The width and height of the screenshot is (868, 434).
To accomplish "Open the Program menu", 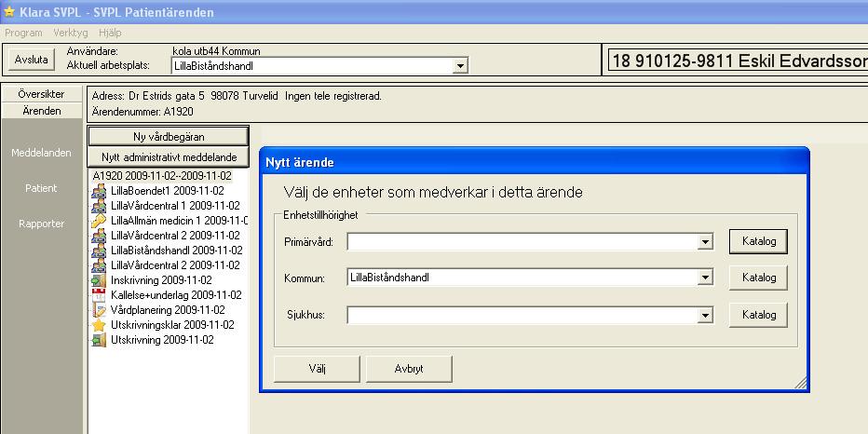I will [x=24, y=33].
